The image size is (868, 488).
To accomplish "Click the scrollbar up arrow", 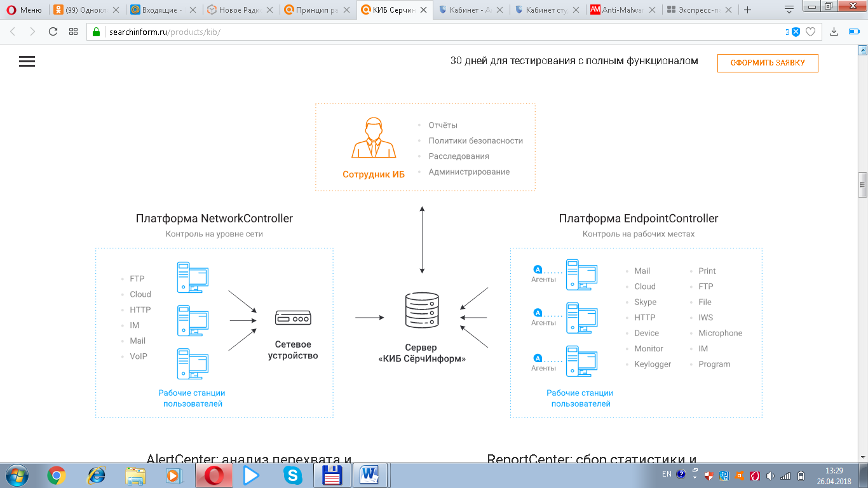I will [862, 49].
